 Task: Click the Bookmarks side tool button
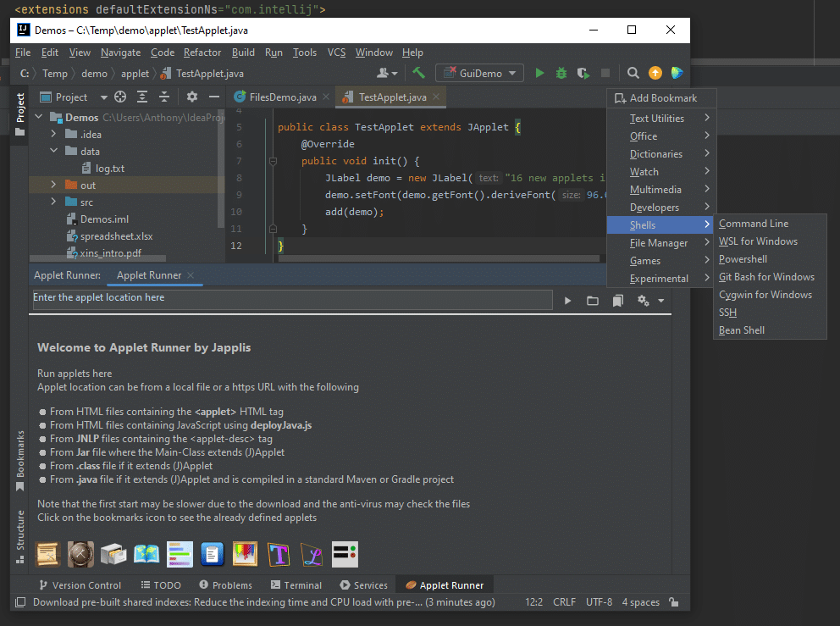19,461
